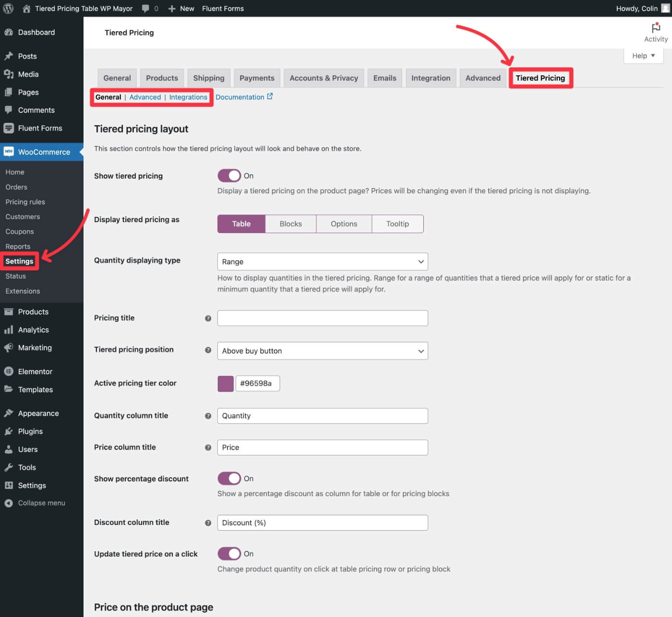
Task: Click the Media icon in sidebar
Action: [9, 74]
